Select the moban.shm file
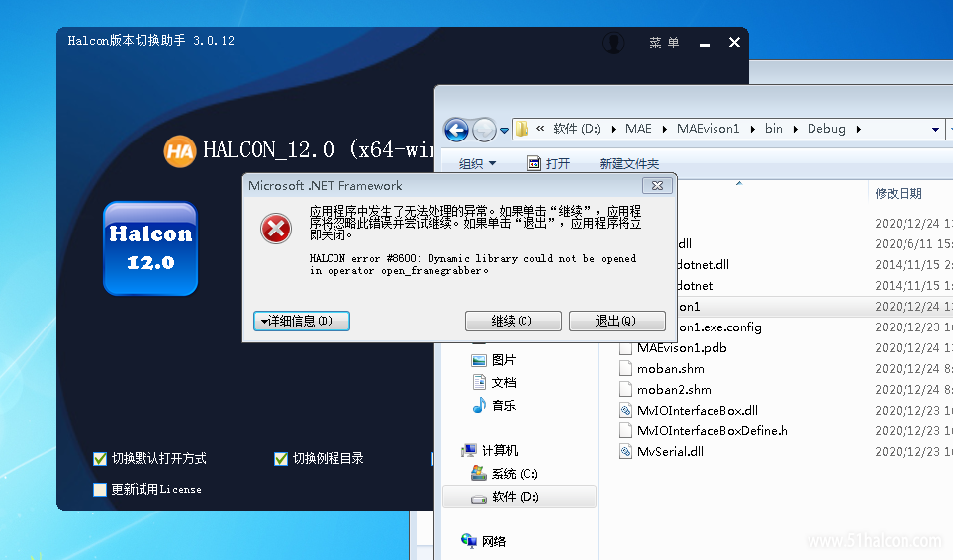Image resolution: width=953 pixels, height=560 pixels. pyautogui.click(x=670, y=369)
